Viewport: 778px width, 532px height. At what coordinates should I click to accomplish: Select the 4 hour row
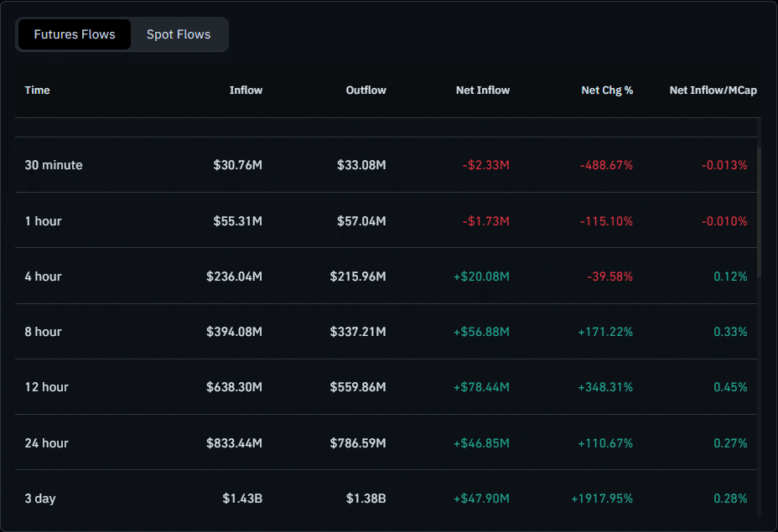(43, 276)
